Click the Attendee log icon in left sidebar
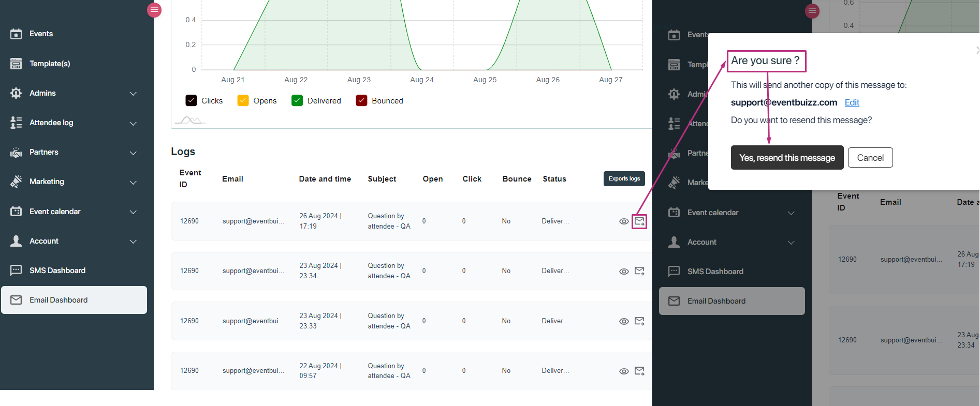 16,123
